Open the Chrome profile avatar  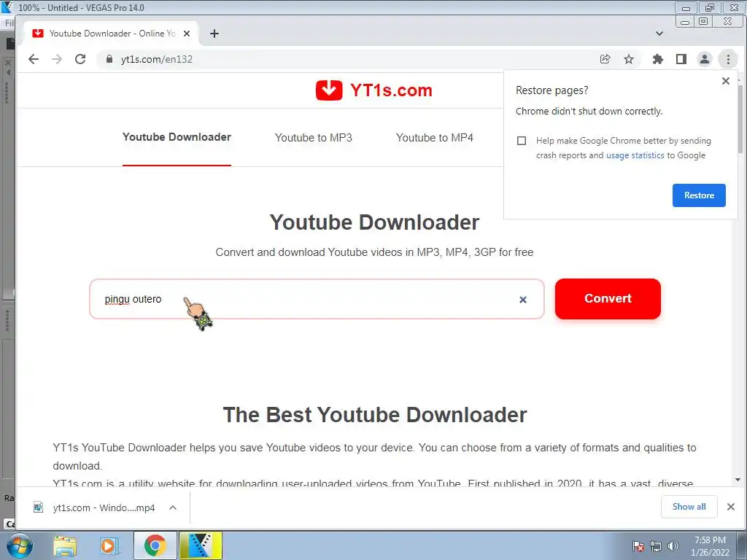(x=705, y=59)
